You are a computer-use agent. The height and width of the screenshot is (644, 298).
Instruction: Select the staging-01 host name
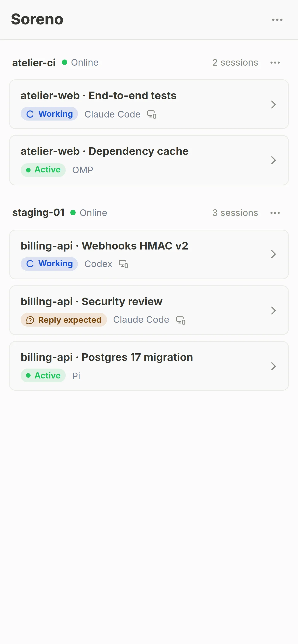(x=38, y=213)
